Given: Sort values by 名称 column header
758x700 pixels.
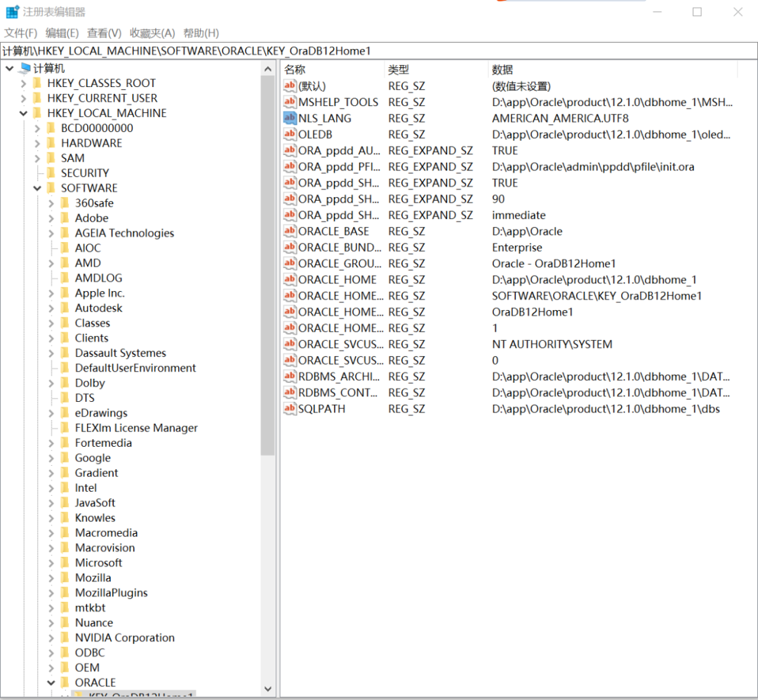Looking at the screenshot, I should pyautogui.click(x=333, y=69).
